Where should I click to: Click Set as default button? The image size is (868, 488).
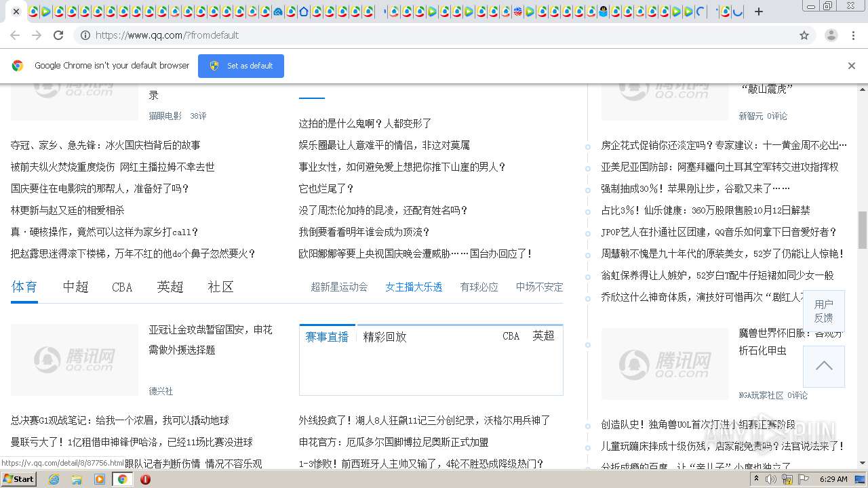241,66
